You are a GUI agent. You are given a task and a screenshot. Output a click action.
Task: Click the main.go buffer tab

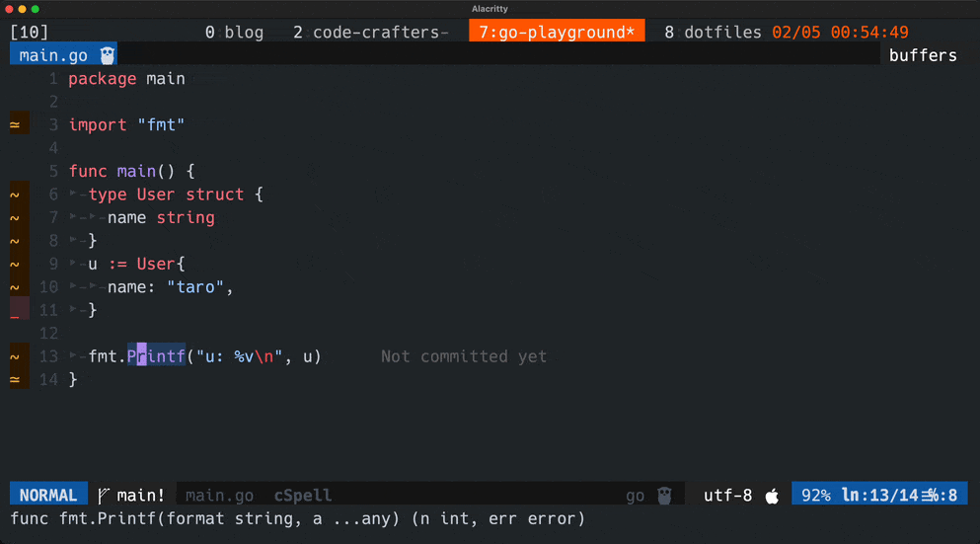[x=53, y=55]
